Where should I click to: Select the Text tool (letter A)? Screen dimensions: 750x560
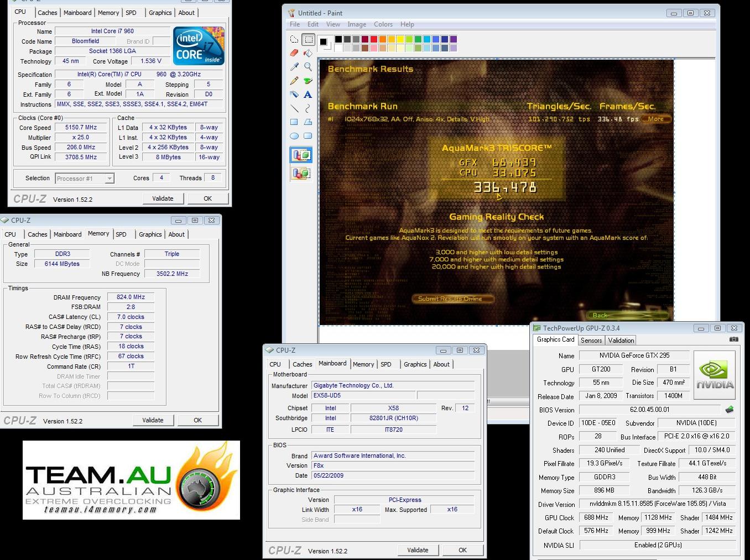[308, 95]
